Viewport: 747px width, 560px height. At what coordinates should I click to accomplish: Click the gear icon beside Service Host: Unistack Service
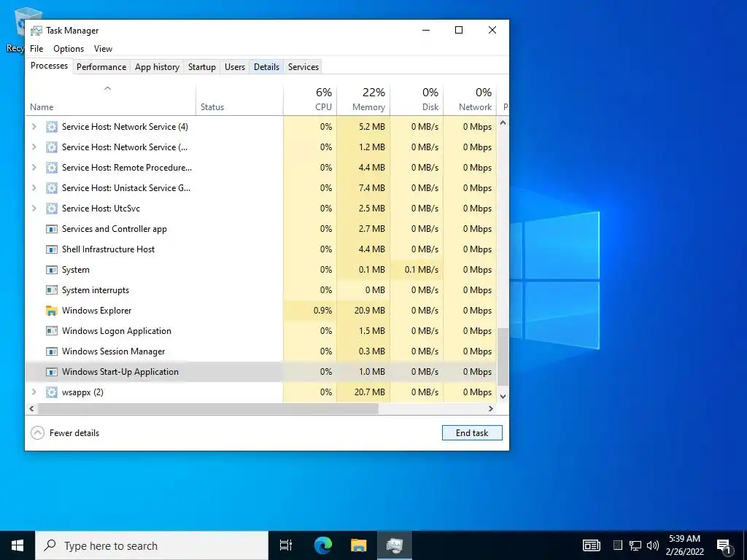[52, 188]
